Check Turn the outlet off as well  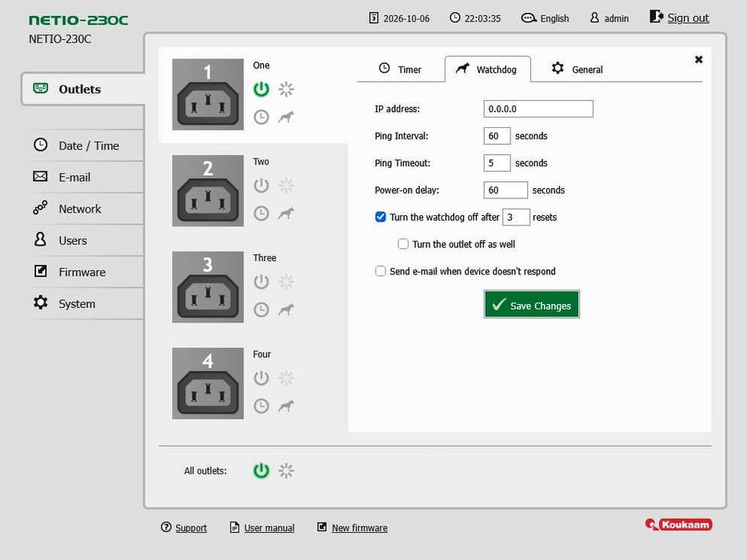[x=403, y=244]
